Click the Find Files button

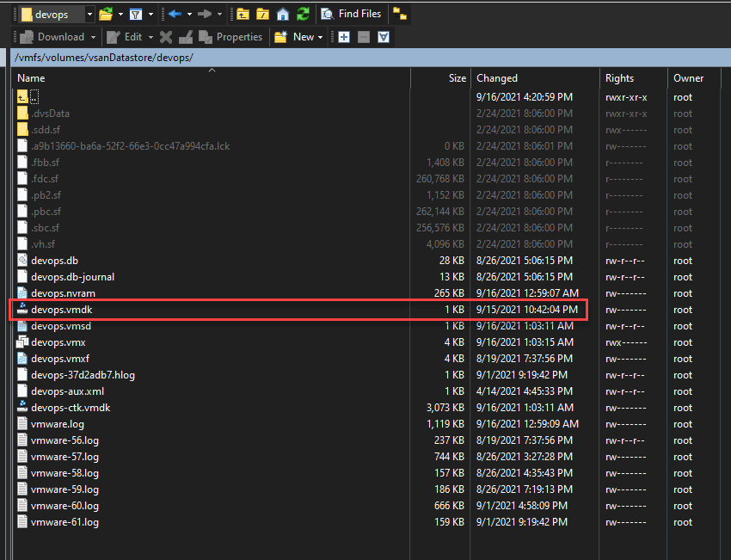(351, 14)
